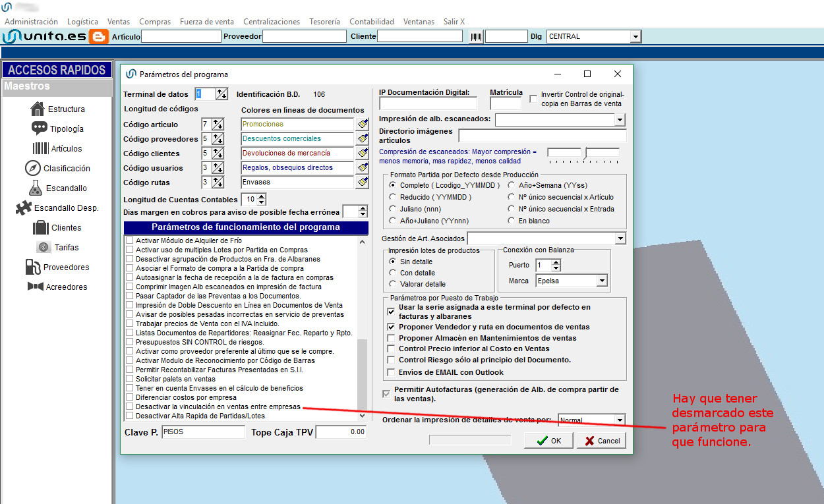Viewport: 824px width, 504px height.
Task: Click the Blogger icon in toolbar
Action: click(x=98, y=36)
